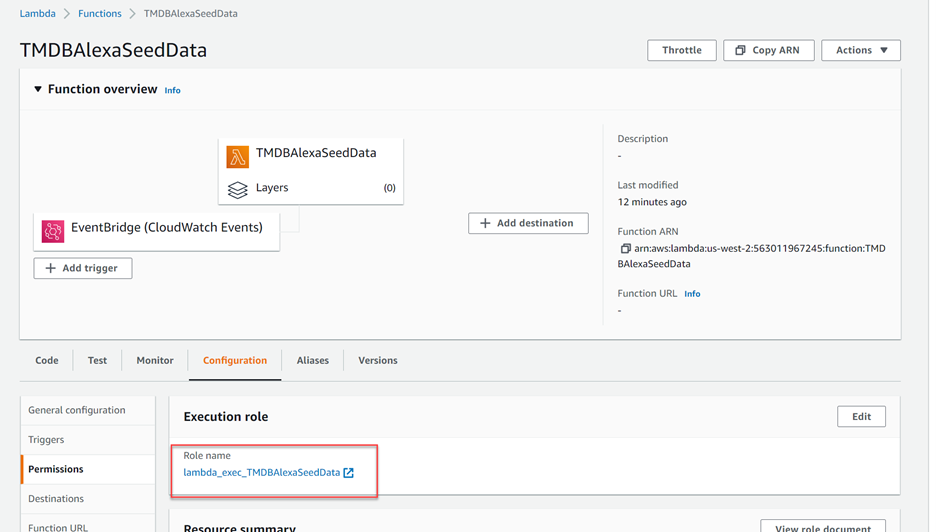Click the Lambda function icon in the overview
The image size is (936, 532).
[238, 157]
